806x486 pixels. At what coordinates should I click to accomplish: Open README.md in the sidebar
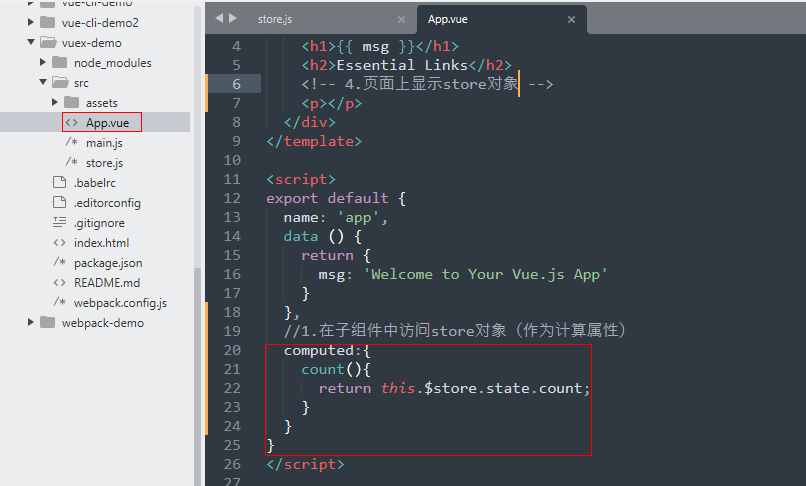107,283
